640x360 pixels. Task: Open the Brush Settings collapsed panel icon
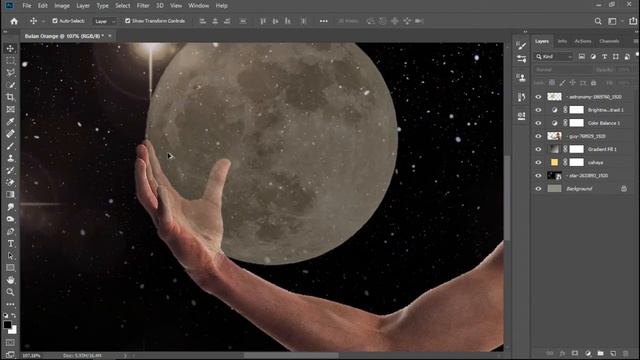pyautogui.click(x=521, y=45)
